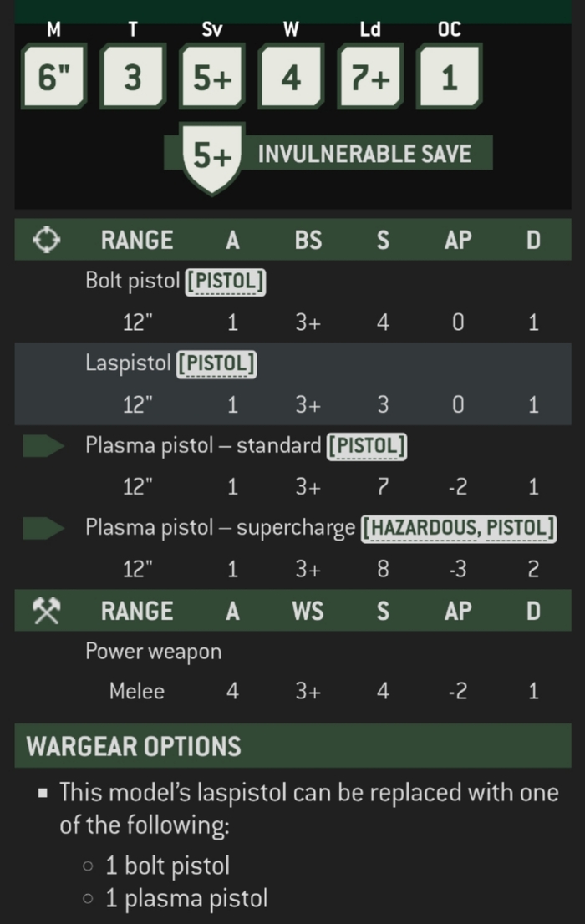
Task: Click the "1 plasma pistol" wargear option
Action: pyautogui.click(x=186, y=899)
